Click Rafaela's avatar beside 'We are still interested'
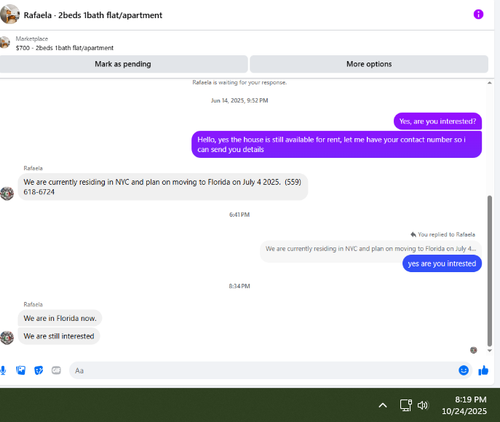 click(x=7, y=338)
